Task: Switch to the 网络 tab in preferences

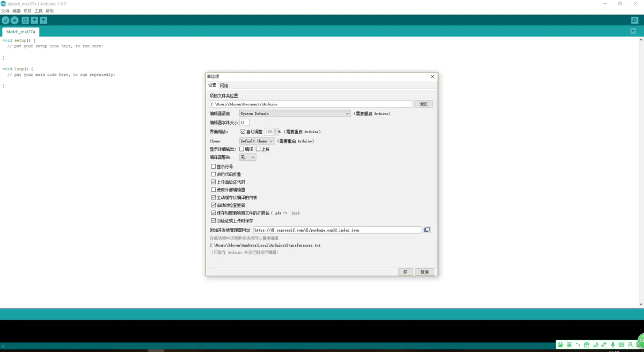Action: pyautogui.click(x=224, y=85)
